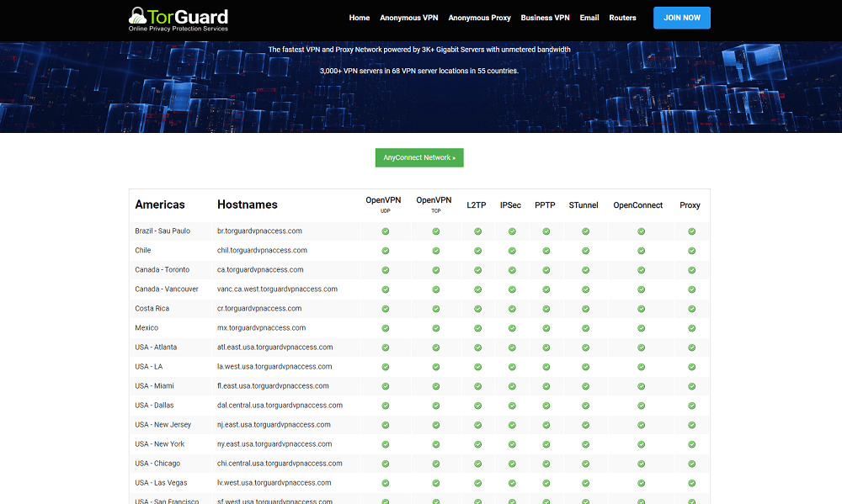
Task: Click the L2TP checkmark for Canada - Toronto
Action: (478, 270)
